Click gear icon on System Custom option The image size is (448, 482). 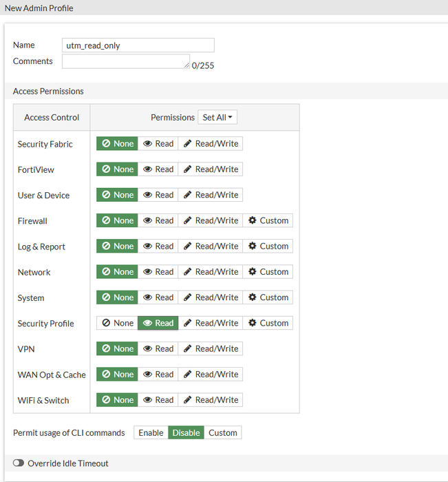click(x=253, y=297)
